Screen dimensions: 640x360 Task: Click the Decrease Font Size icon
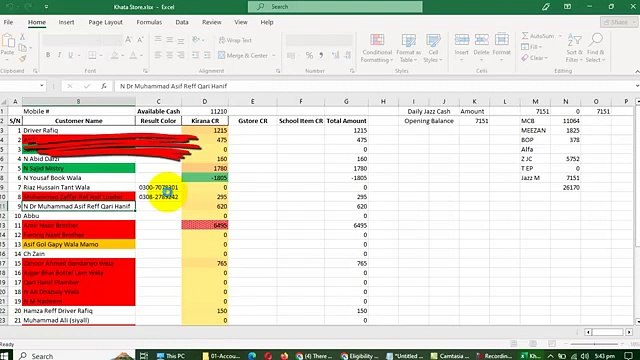(140, 40)
